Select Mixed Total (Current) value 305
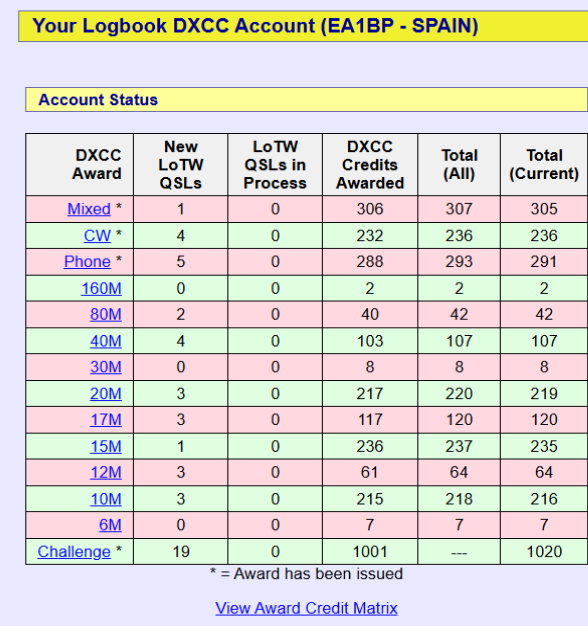 coord(544,209)
